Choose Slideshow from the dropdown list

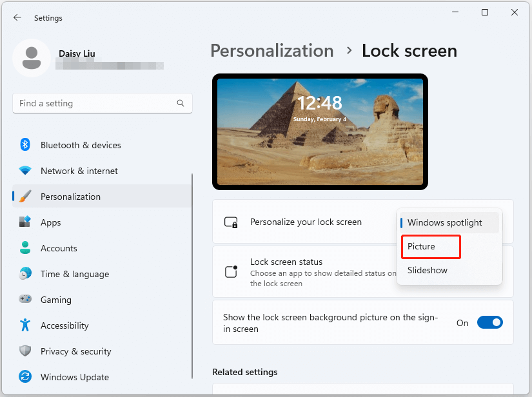click(x=427, y=270)
